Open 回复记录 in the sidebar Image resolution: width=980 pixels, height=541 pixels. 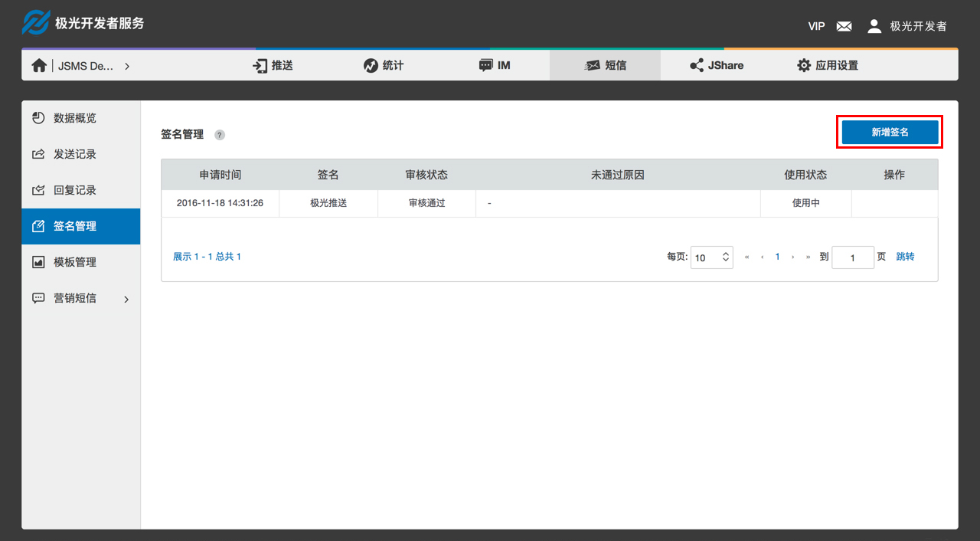(81, 190)
